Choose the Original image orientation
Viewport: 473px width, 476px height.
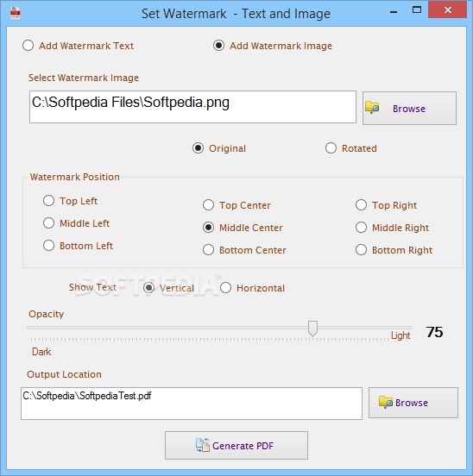click(x=219, y=148)
